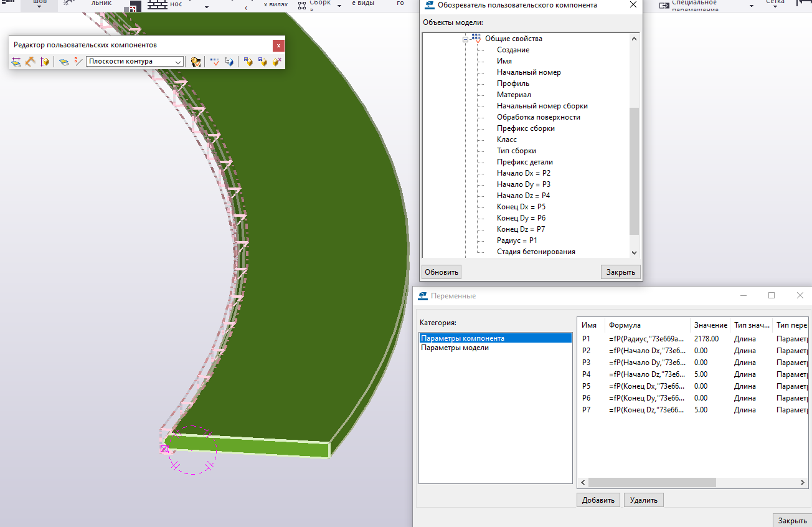
Task: Click the variables table horizontal scrollbar
Action: (x=652, y=482)
